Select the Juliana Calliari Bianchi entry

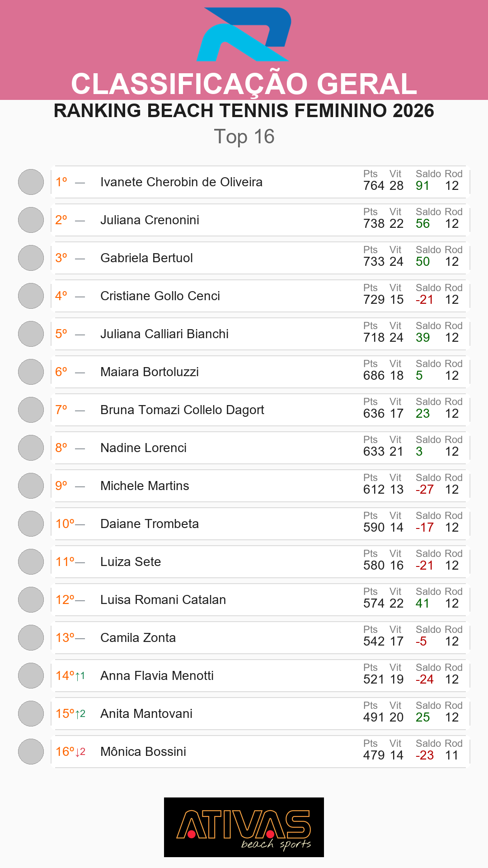pos(260,334)
